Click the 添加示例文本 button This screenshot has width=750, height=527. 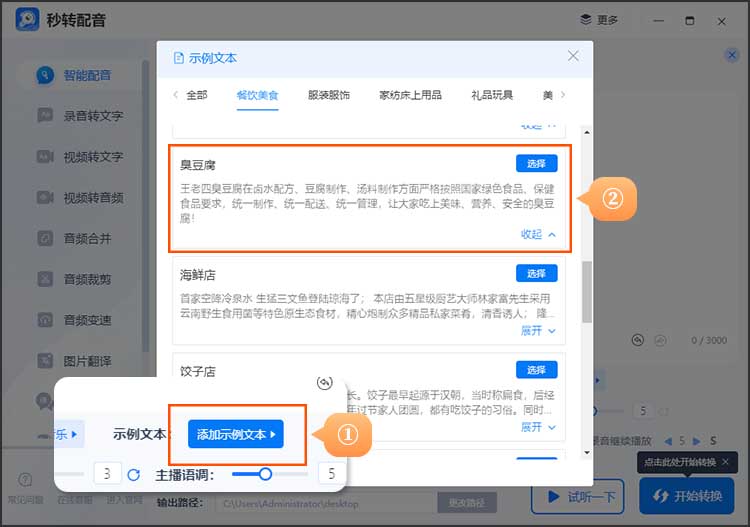click(x=236, y=435)
